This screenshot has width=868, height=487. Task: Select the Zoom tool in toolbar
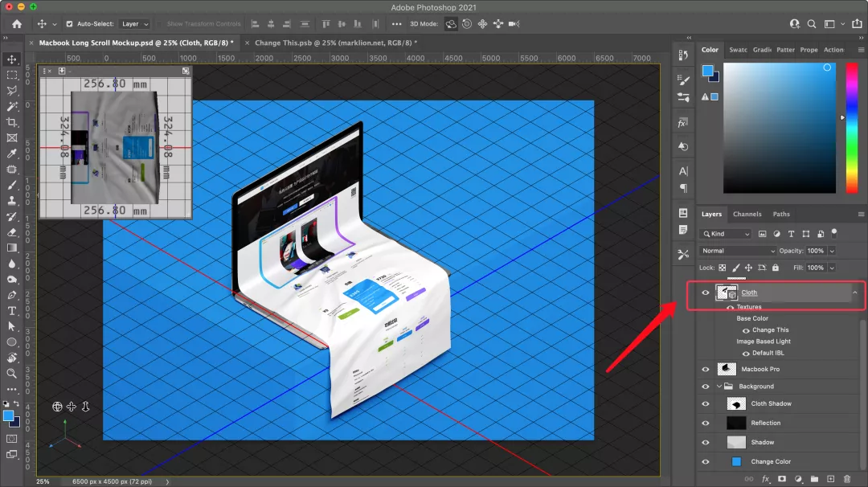point(12,373)
